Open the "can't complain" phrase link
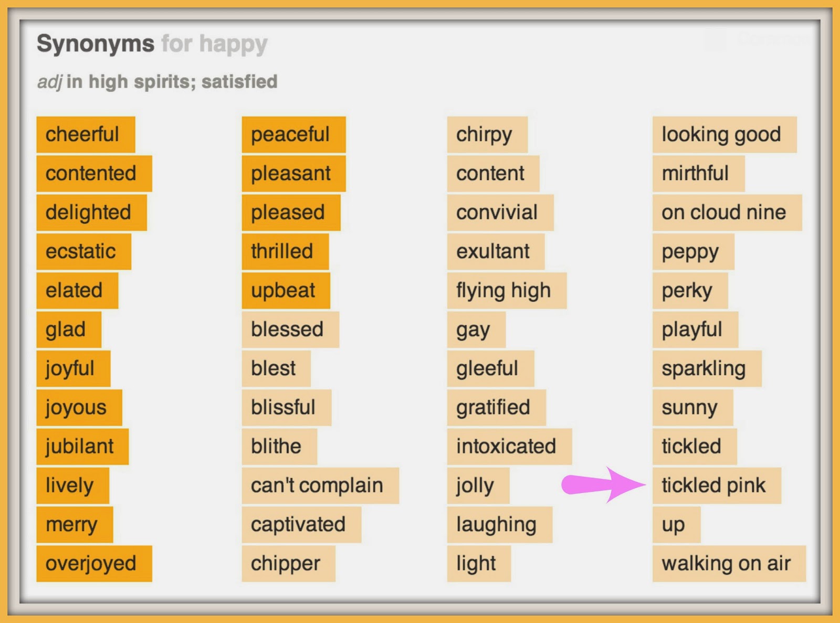 [x=320, y=485]
